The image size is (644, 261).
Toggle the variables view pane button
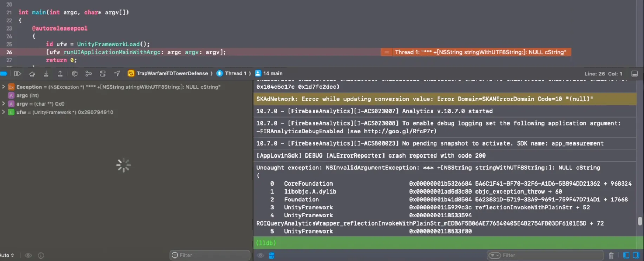(626, 255)
